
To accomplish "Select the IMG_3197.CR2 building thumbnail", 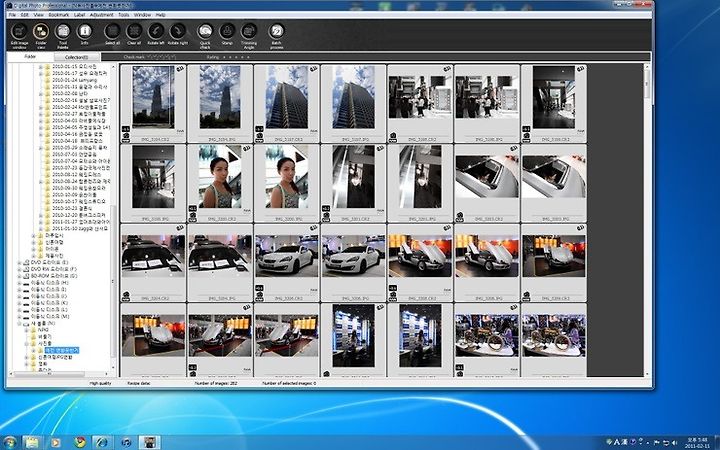I will [x=287, y=103].
